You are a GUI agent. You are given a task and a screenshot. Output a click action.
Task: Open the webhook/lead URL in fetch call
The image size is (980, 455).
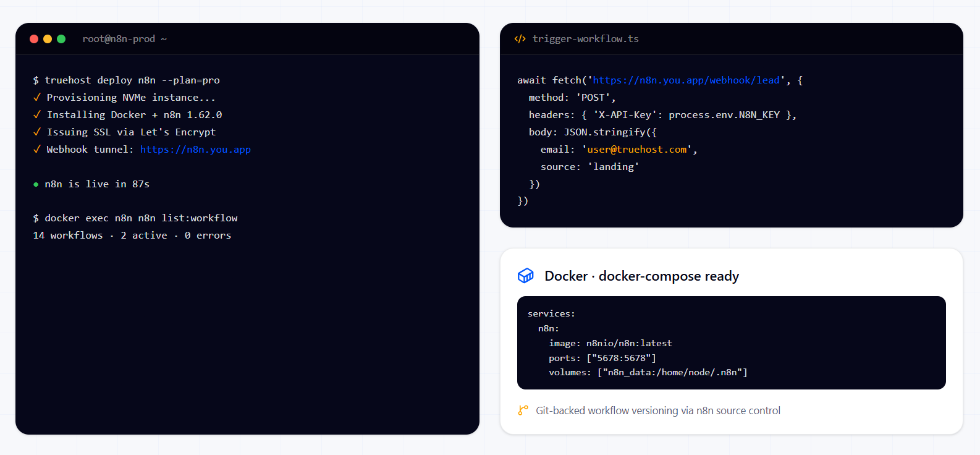686,80
